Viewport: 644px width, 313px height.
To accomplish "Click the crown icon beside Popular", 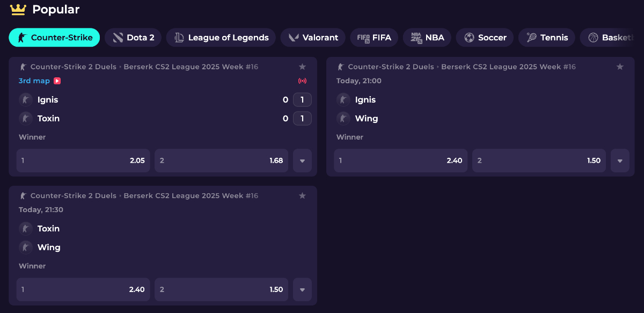I will click(x=18, y=9).
